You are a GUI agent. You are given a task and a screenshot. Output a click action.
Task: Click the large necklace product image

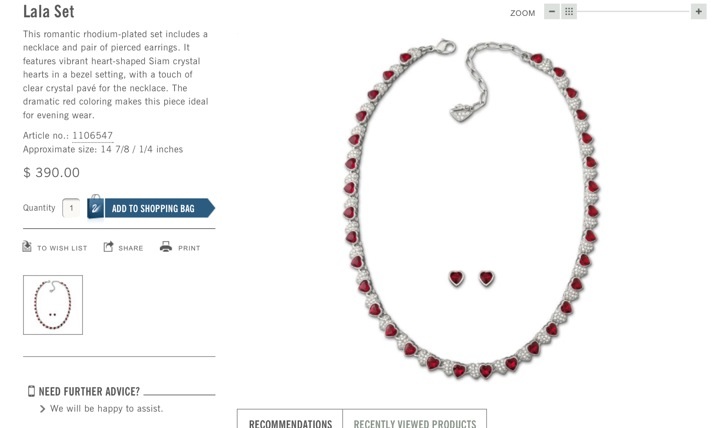[471, 210]
